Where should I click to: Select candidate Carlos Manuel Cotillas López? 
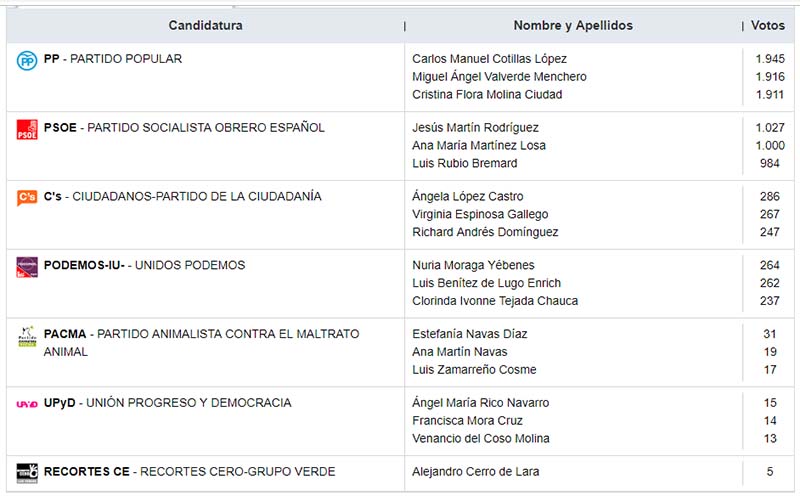489,59
